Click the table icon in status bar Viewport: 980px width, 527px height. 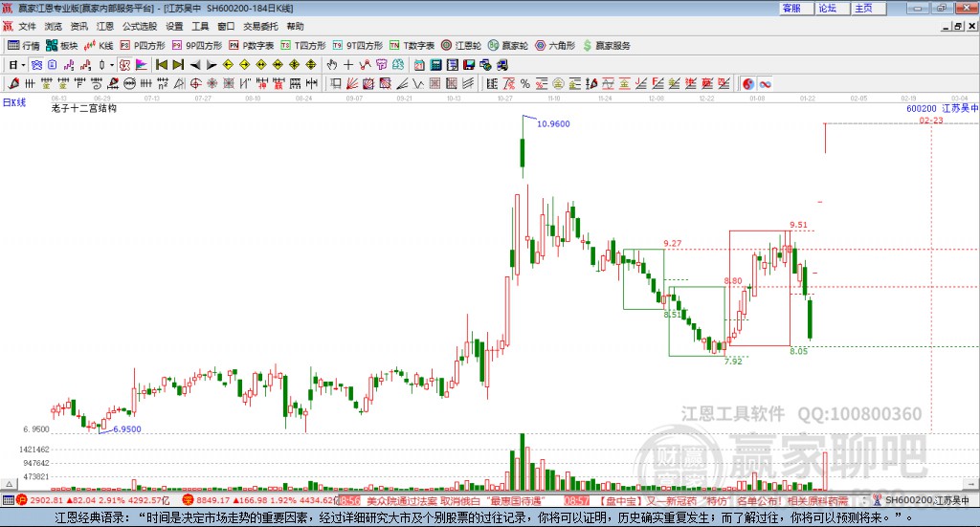click(x=8, y=500)
